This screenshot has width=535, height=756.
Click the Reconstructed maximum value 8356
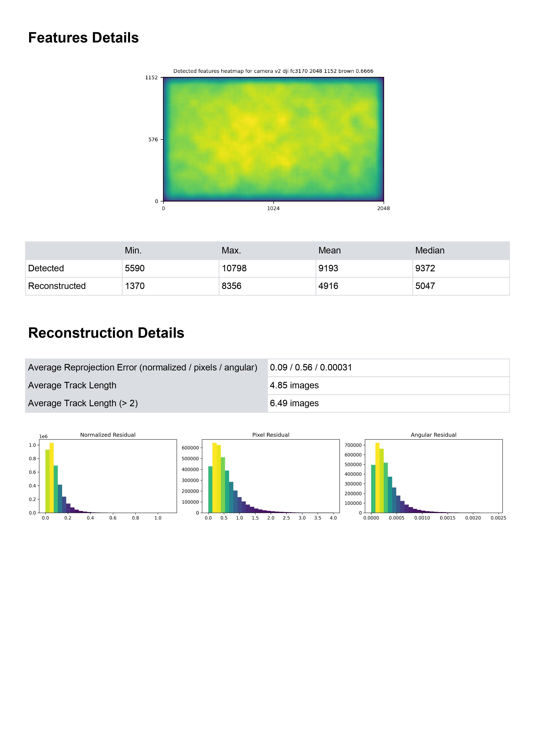click(x=232, y=286)
